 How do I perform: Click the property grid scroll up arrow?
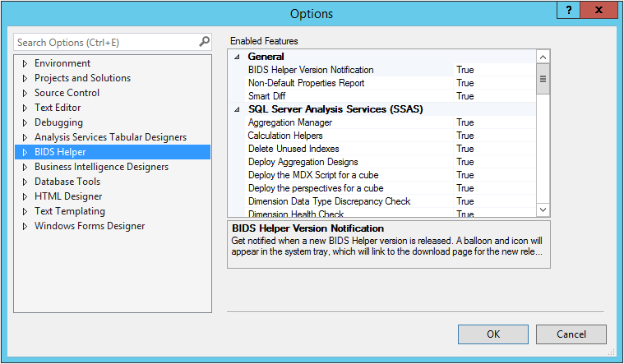[543, 57]
